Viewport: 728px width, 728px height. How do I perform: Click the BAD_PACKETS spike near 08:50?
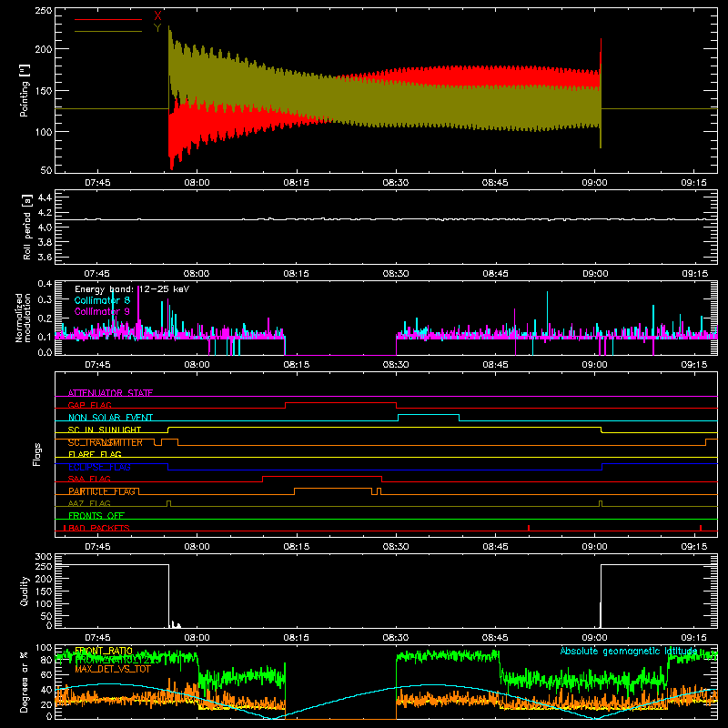click(529, 528)
